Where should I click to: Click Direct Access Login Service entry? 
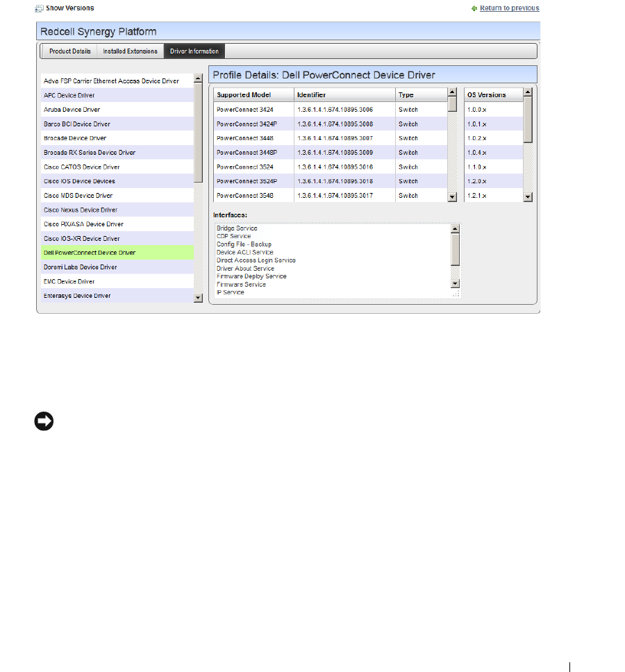pyautogui.click(x=256, y=260)
